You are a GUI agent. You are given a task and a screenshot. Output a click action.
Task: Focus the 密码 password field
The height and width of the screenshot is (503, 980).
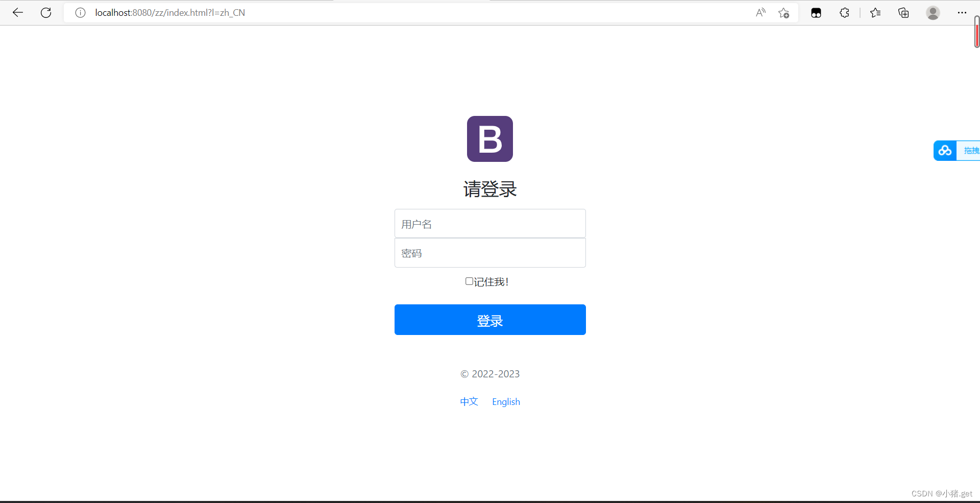coord(490,253)
